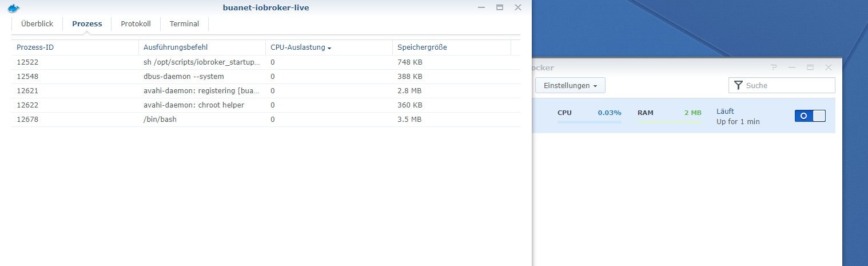Click the Up for 1 min text

click(x=738, y=122)
